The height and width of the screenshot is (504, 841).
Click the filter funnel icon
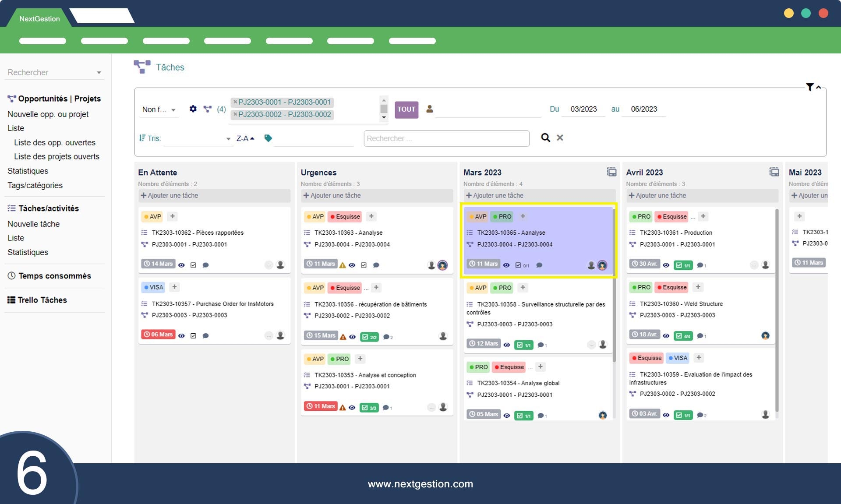[x=809, y=87]
